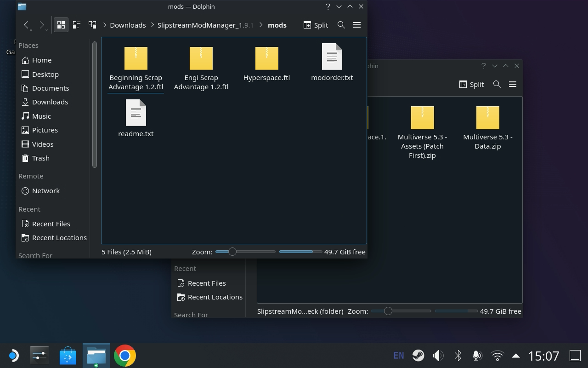Open the application launcher
588x368 pixels.
click(x=13, y=356)
